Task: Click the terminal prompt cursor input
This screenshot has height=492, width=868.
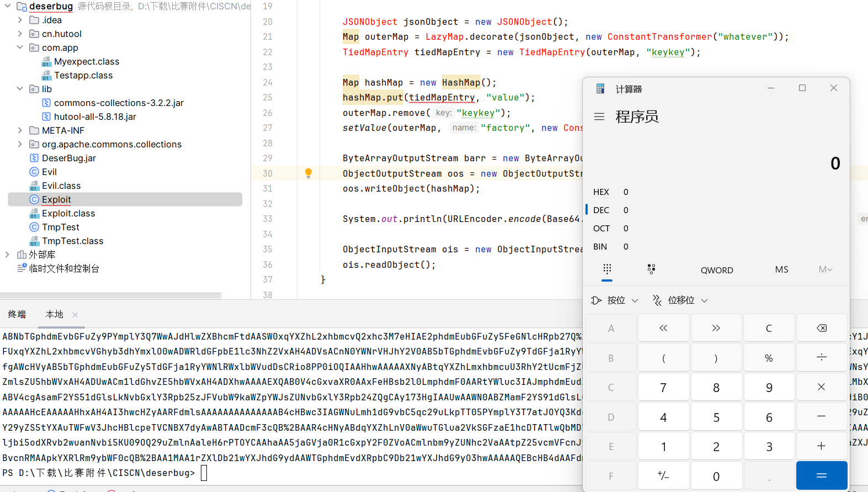Action: click(x=204, y=473)
